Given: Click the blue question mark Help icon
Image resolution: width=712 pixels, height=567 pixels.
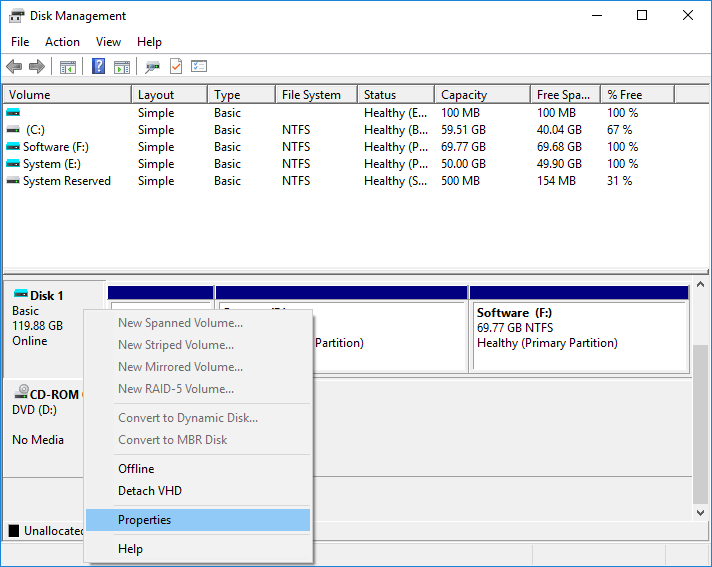Looking at the screenshot, I should point(99,67).
